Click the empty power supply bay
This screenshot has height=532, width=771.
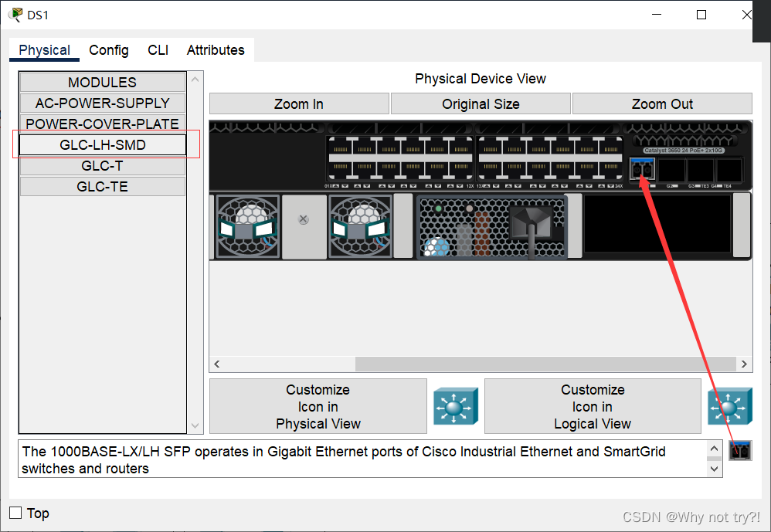[657, 225]
